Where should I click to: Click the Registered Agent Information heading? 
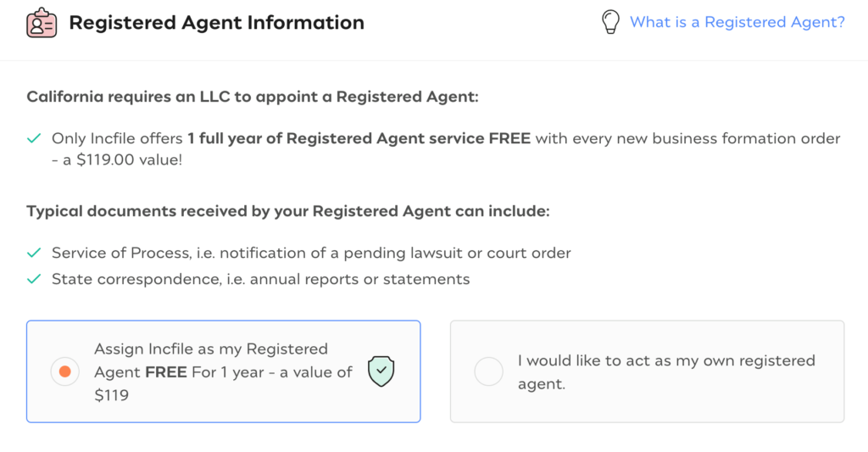tap(216, 23)
